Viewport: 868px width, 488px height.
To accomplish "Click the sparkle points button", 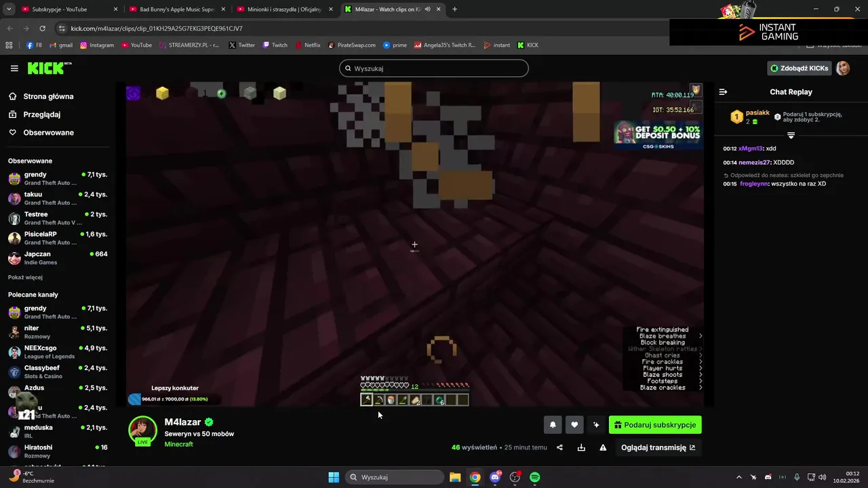I will [x=596, y=425].
